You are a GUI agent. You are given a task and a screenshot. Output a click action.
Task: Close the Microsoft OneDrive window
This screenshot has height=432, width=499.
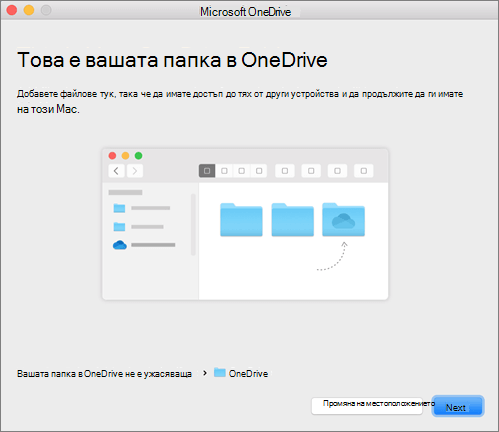(12, 10)
